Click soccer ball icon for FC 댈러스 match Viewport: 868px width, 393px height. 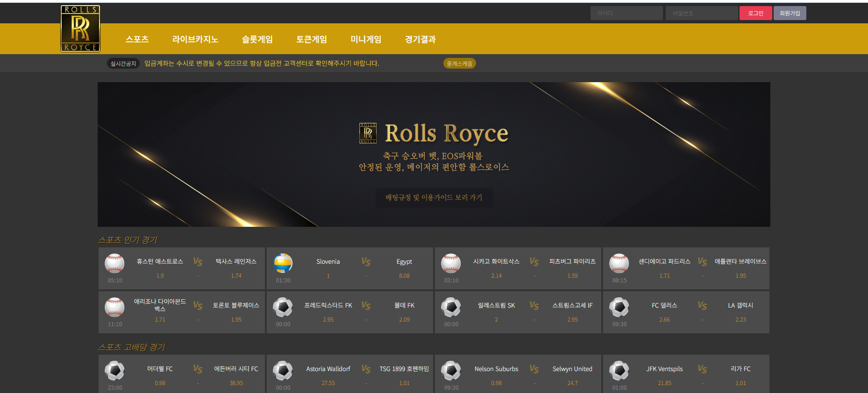click(x=619, y=308)
